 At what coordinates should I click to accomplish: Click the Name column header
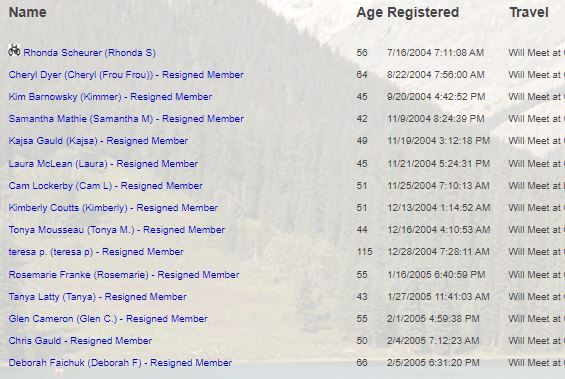28,12
